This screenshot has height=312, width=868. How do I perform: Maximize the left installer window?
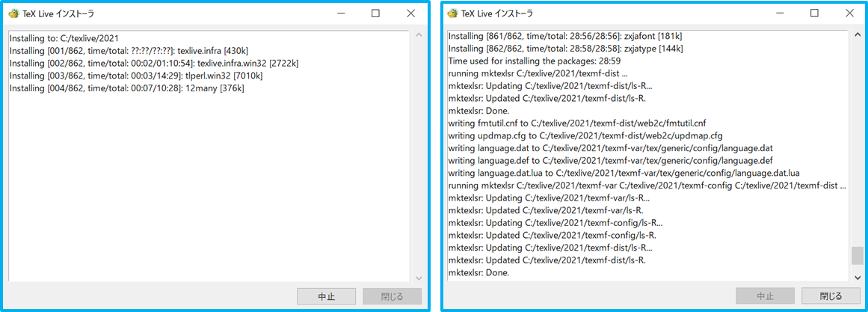pyautogui.click(x=375, y=13)
